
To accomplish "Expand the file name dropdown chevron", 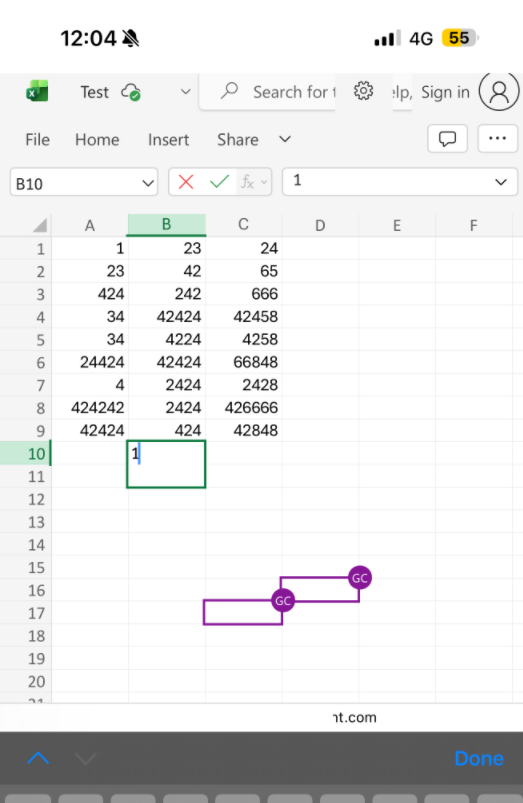I will point(185,92).
